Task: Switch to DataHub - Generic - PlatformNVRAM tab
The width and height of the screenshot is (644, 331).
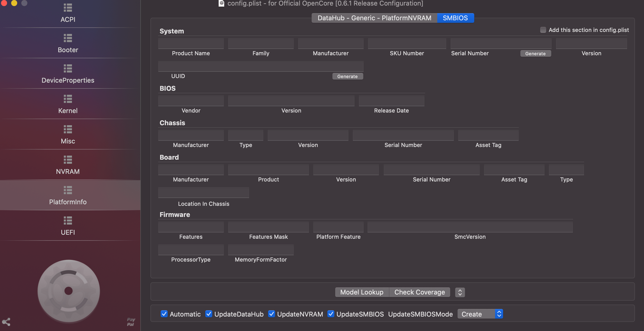Action: pyautogui.click(x=374, y=18)
